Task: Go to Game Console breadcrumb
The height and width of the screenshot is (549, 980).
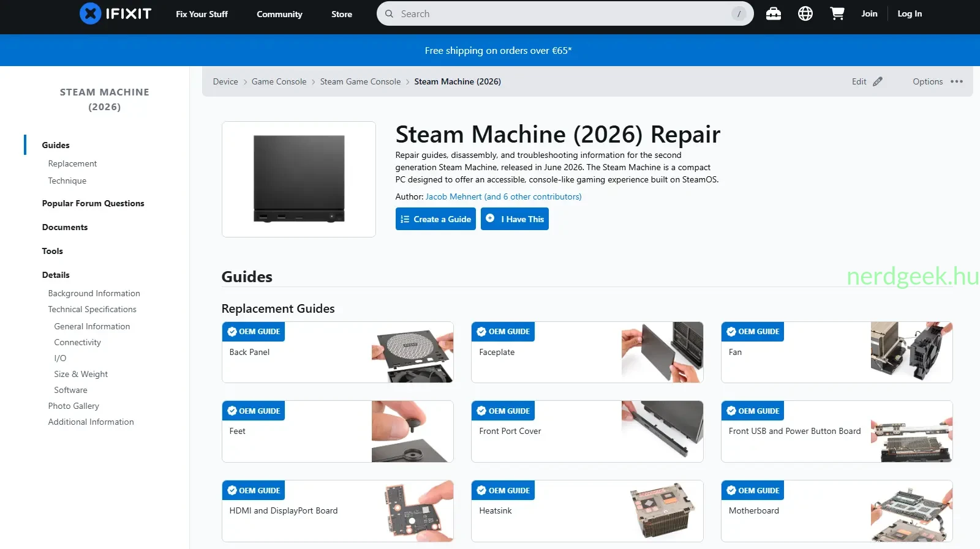Action: 279,81
